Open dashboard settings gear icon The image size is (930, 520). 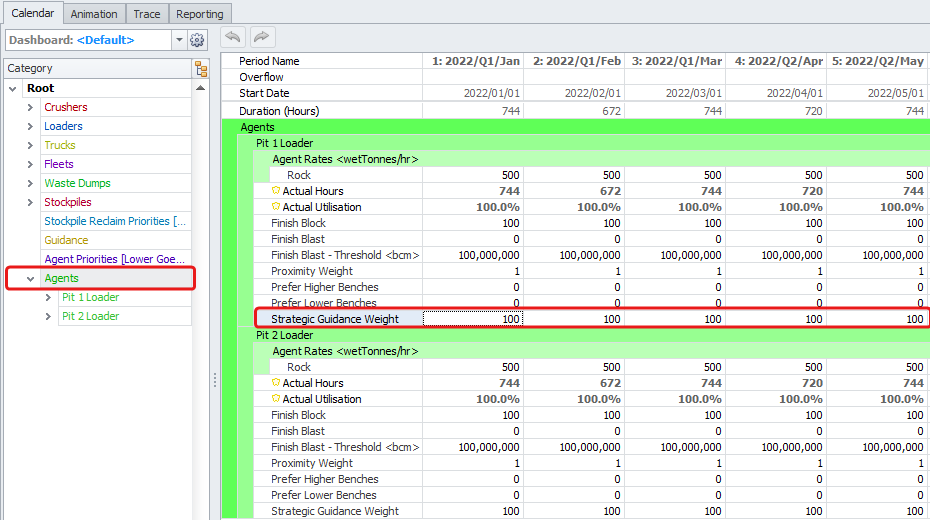click(x=197, y=40)
